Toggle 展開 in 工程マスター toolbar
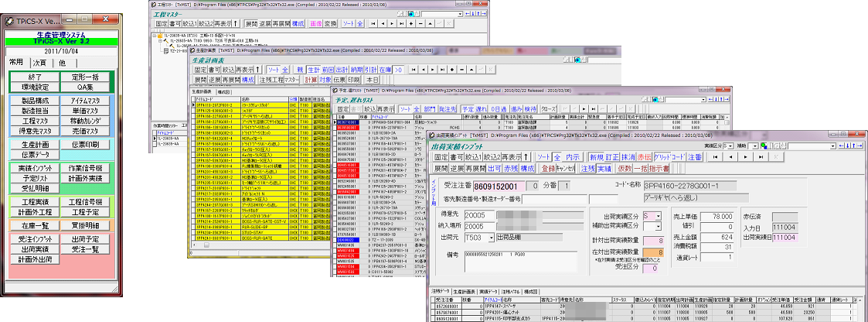 251,23
